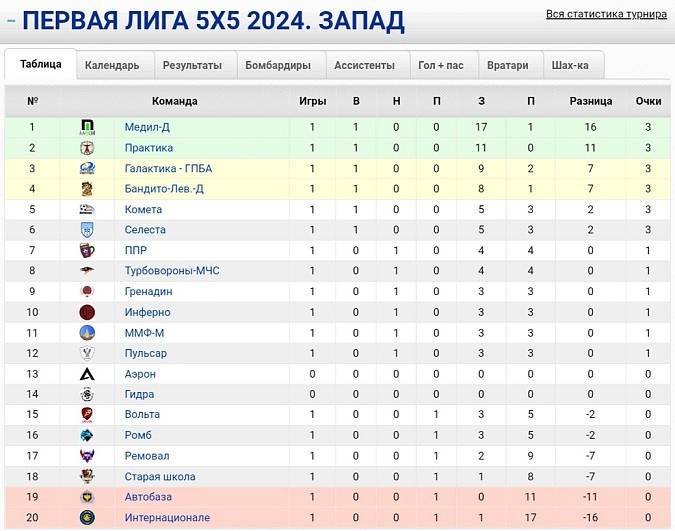
Task: Show the Бомбардиры tab
Action: tap(278, 66)
